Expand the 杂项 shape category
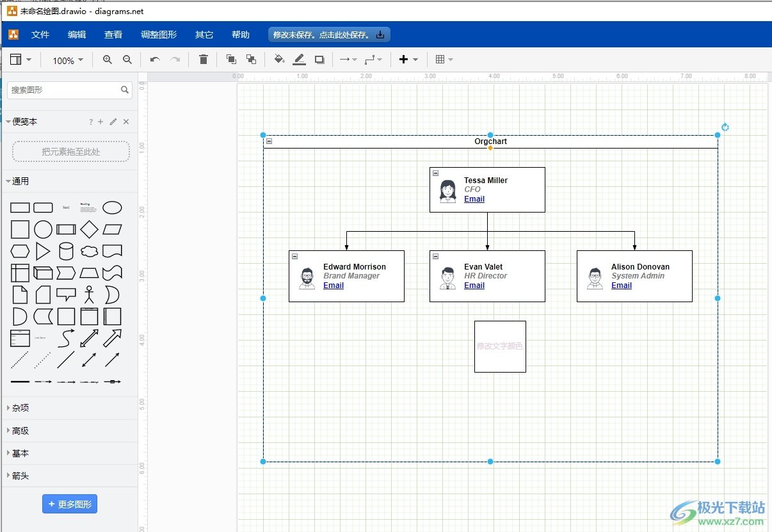This screenshot has width=772, height=532. 20,408
